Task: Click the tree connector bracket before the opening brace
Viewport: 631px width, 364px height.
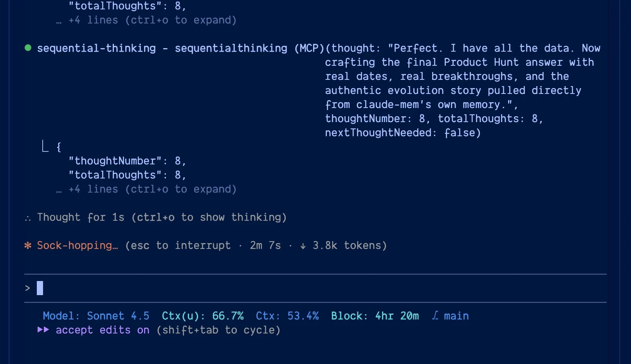Action: [45, 147]
